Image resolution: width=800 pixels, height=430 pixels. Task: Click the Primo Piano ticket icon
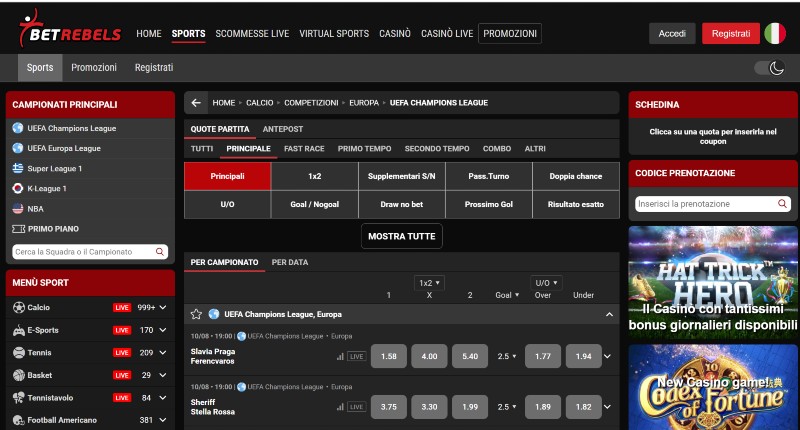tap(18, 229)
